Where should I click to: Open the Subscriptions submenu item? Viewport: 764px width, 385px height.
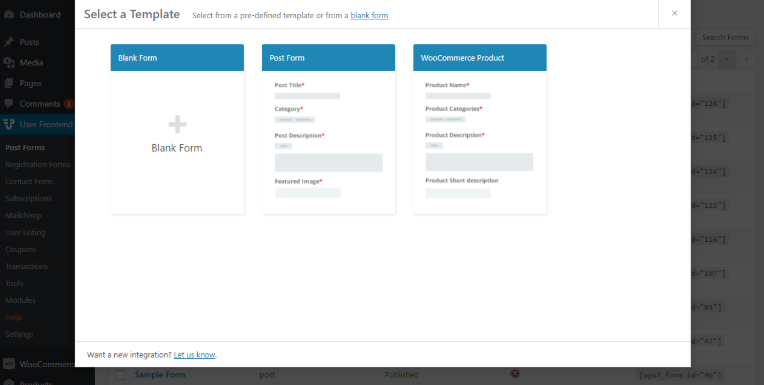point(28,198)
